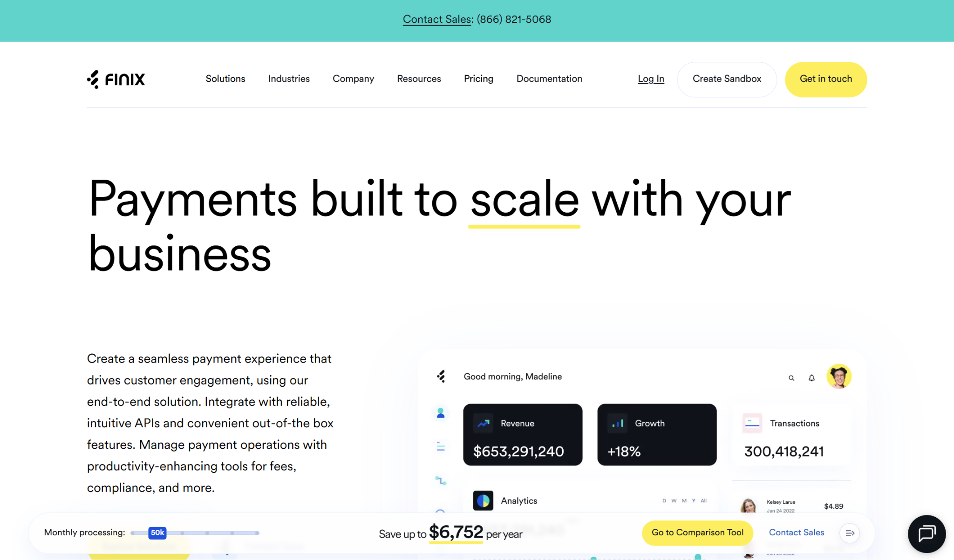Open the Industries menu
Screen dimensions: 954x560
point(289,79)
